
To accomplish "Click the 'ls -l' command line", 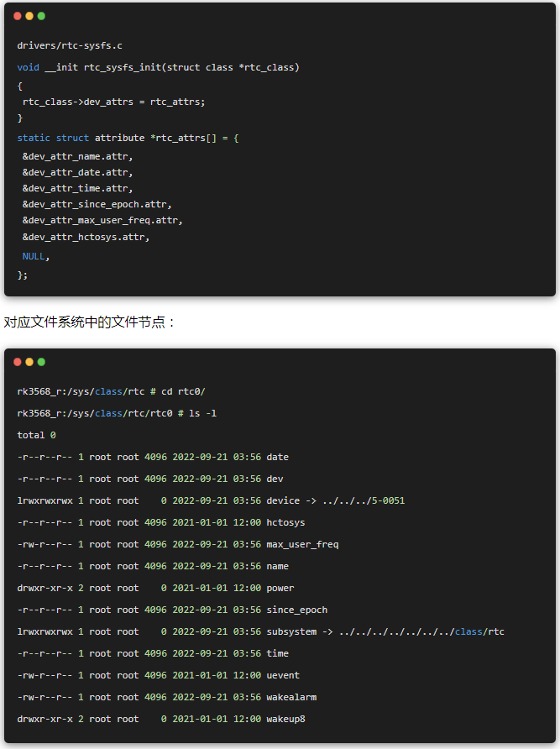I will coord(117,413).
